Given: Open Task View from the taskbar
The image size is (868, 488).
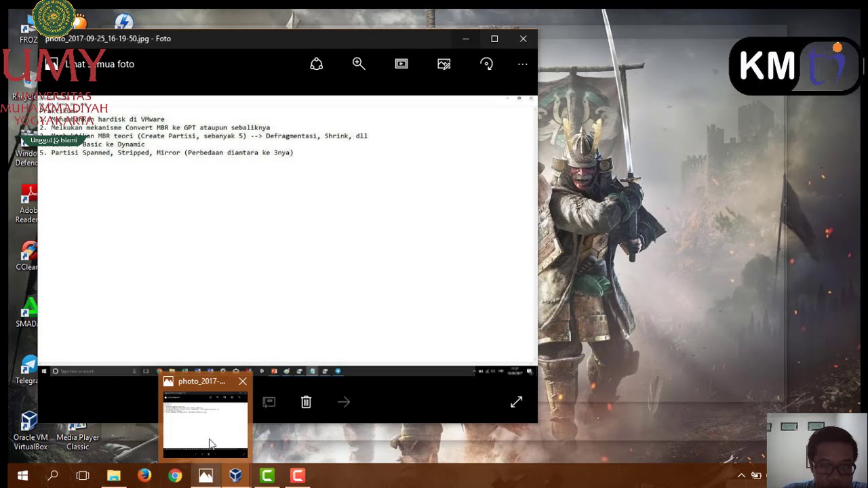Looking at the screenshot, I should (x=83, y=476).
